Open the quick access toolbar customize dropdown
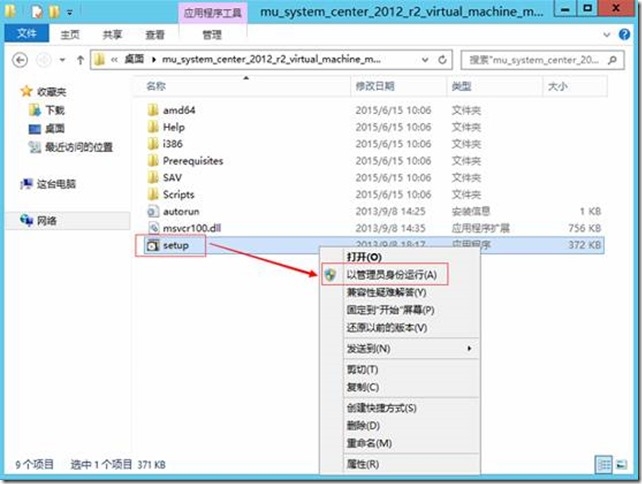 point(70,13)
